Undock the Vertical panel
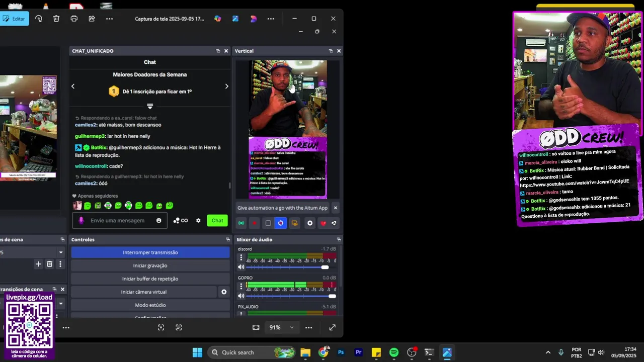Image resolution: width=644 pixels, height=362 pixels. [x=331, y=51]
